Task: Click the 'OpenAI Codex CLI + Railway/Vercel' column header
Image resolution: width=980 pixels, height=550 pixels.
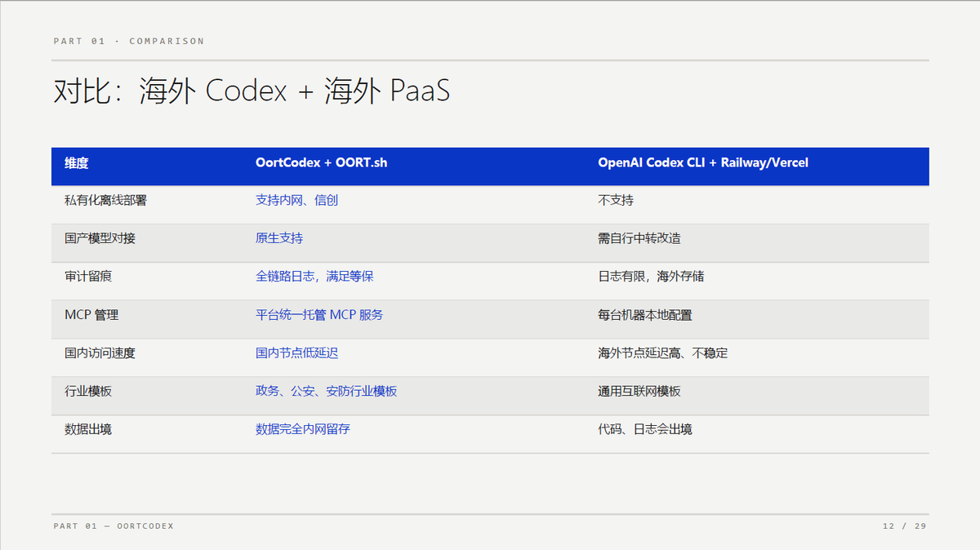Action: tap(703, 162)
